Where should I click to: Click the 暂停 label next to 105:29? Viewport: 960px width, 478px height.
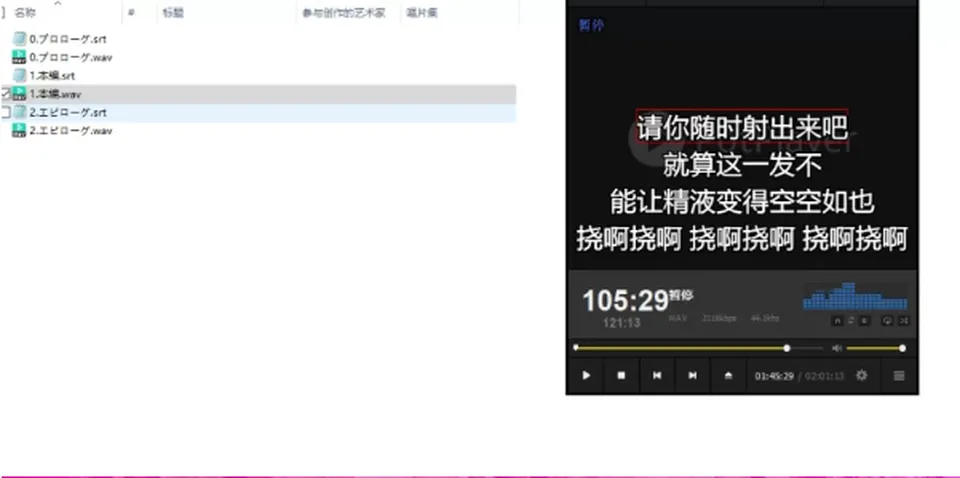tap(681, 295)
